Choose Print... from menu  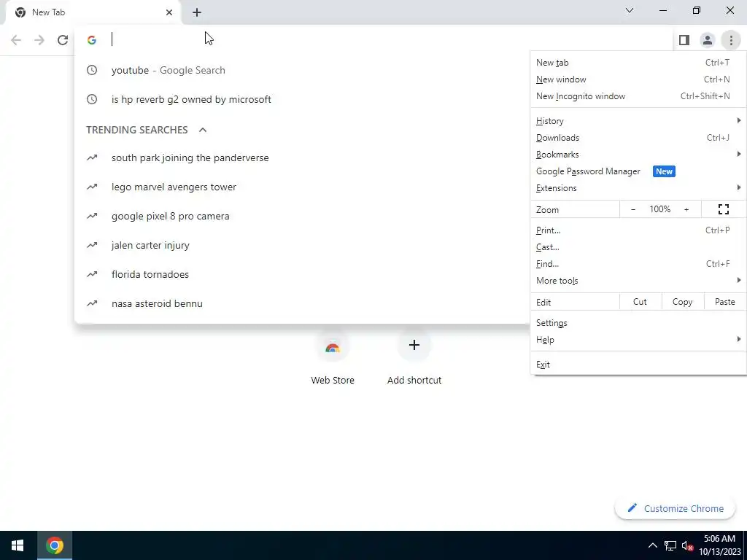click(x=638, y=230)
